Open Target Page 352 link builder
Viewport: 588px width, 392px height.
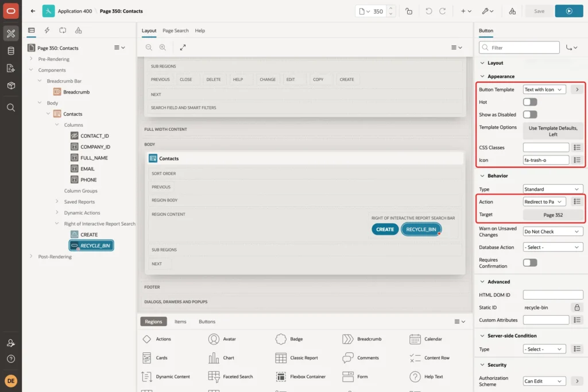[553, 215]
